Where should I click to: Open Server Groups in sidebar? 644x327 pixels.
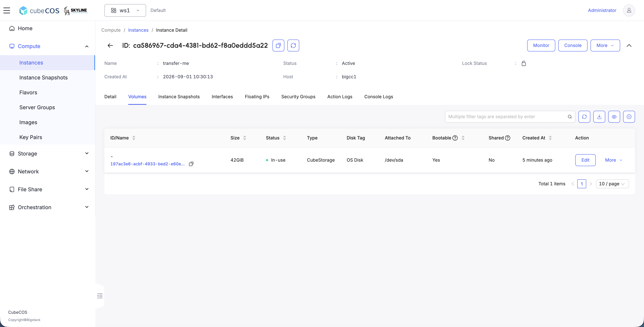48,107
